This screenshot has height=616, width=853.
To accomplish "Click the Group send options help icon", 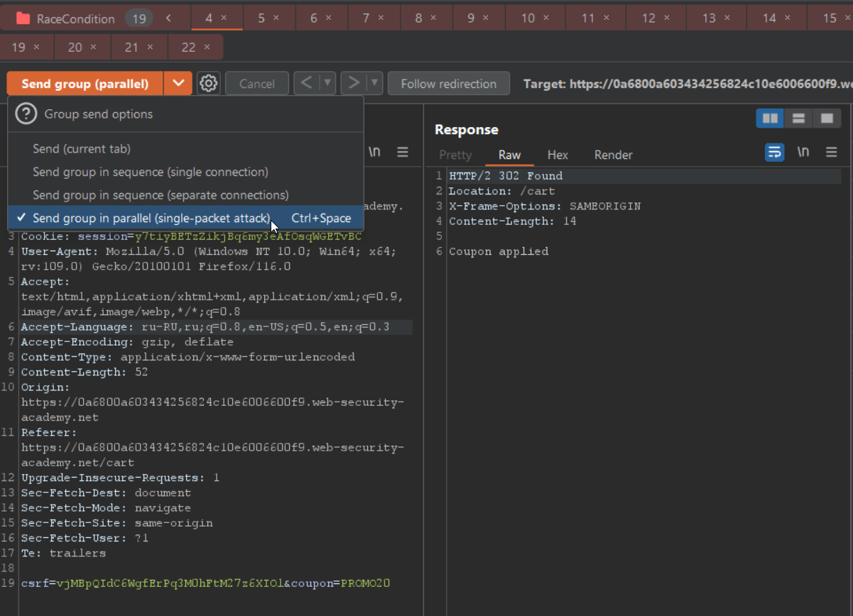I will click(x=26, y=114).
